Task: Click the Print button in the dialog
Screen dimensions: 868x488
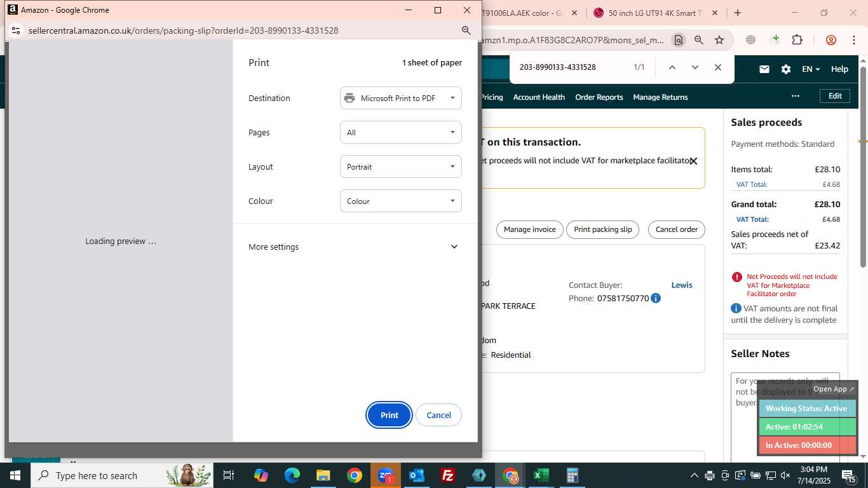Action: pos(389,415)
